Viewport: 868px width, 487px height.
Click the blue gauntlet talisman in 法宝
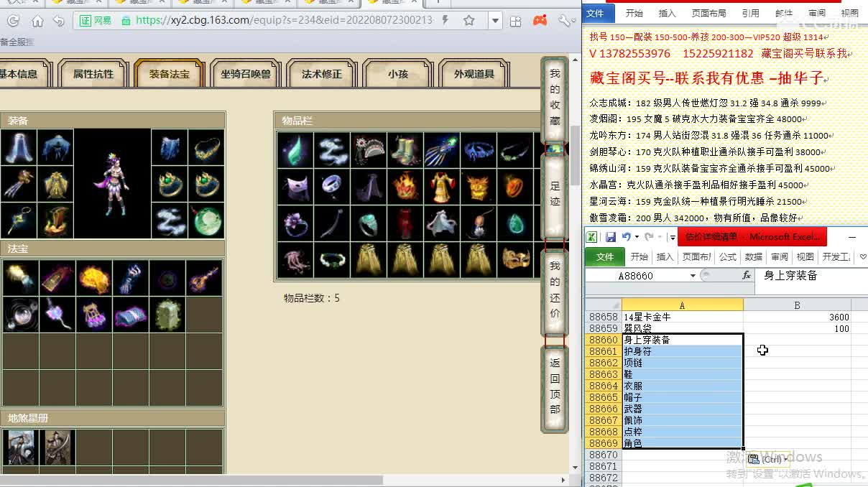(x=130, y=278)
